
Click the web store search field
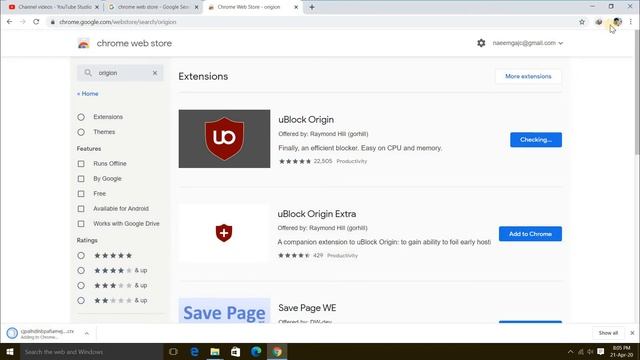(120, 73)
